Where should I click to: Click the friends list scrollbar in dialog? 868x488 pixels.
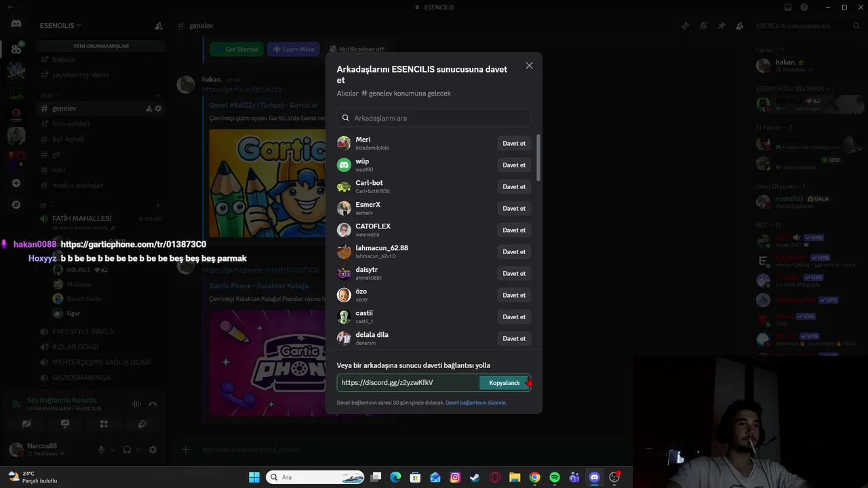point(538,157)
